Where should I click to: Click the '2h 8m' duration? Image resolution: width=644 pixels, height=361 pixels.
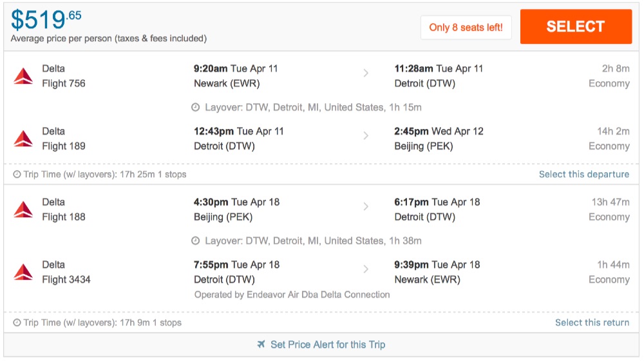coord(616,68)
